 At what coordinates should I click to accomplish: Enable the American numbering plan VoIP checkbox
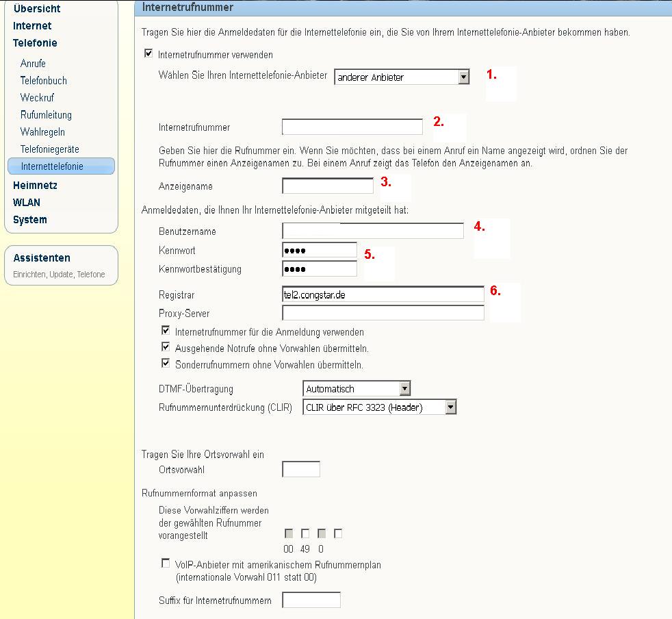pos(166,563)
